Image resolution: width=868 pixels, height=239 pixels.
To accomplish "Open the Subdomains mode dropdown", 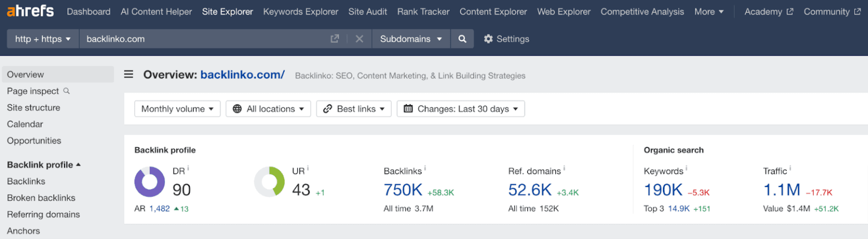I will (411, 39).
